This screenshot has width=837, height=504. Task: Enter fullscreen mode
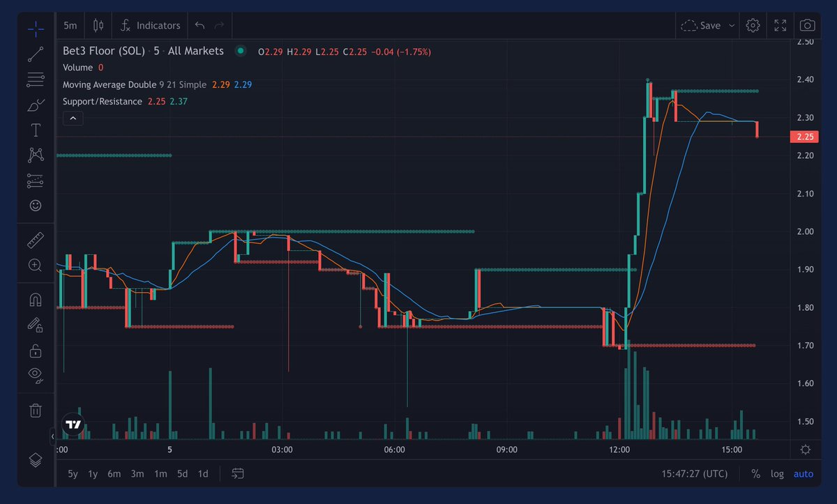coord(781,25)
